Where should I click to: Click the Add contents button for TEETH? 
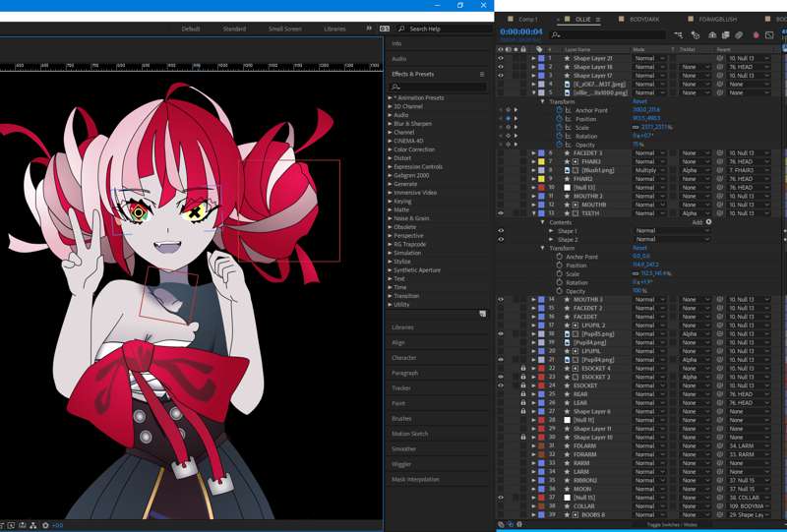coord(708,222)
